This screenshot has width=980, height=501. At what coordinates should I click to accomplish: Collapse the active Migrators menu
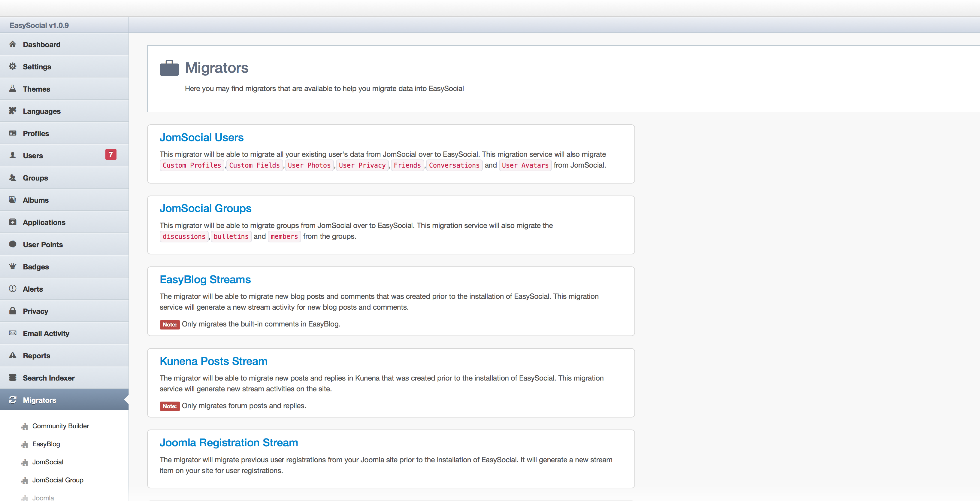click(64, 400)
